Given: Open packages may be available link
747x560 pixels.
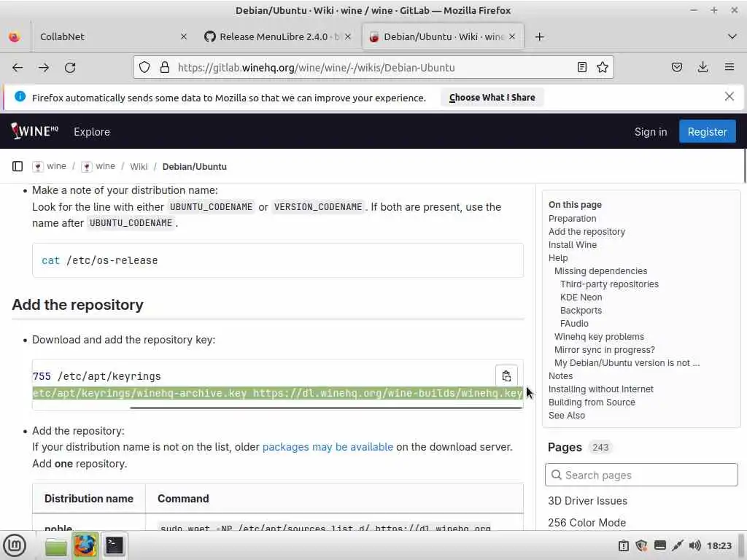Looking at the screenshot, I should tap(328, 447).
